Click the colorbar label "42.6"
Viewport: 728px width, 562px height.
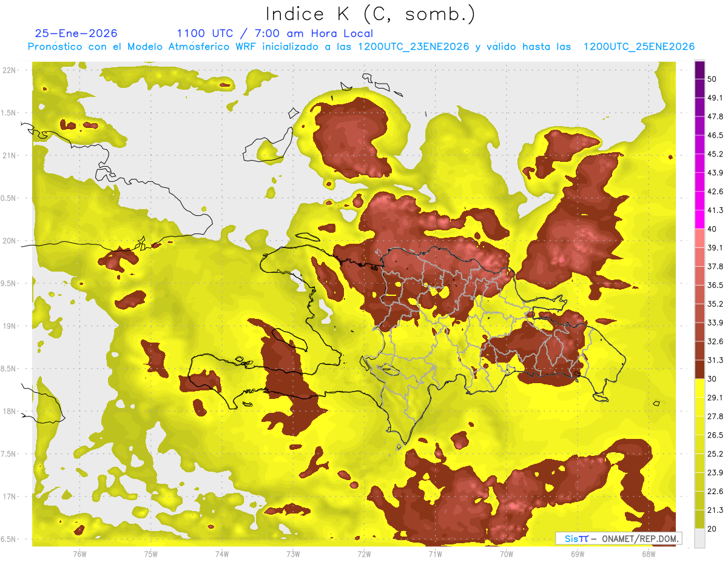point(715,192)
